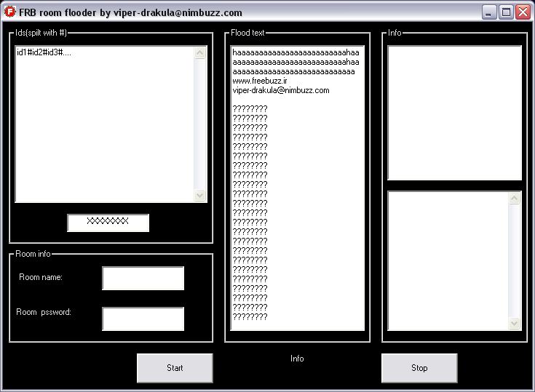Focus the Room password input field
This screenshot has height=392, width=535.
click(x=143, y=319)
